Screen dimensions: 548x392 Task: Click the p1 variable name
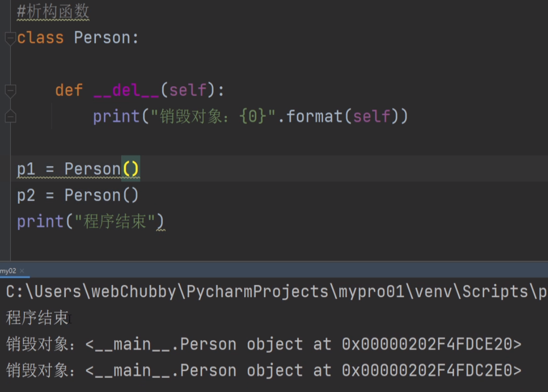coord(26,169)
